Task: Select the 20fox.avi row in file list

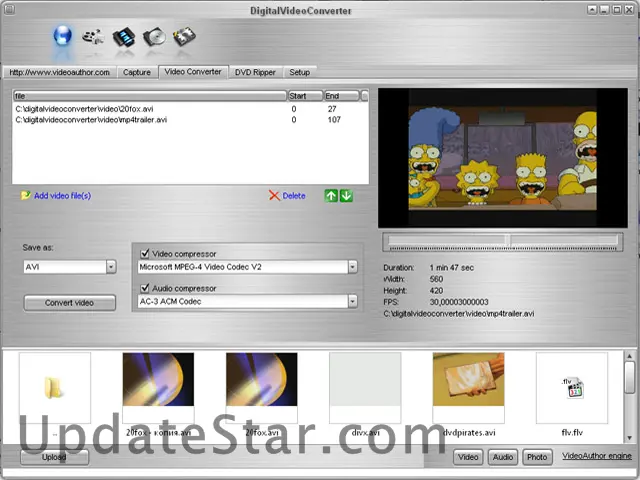Action: [x=190, y=109]
